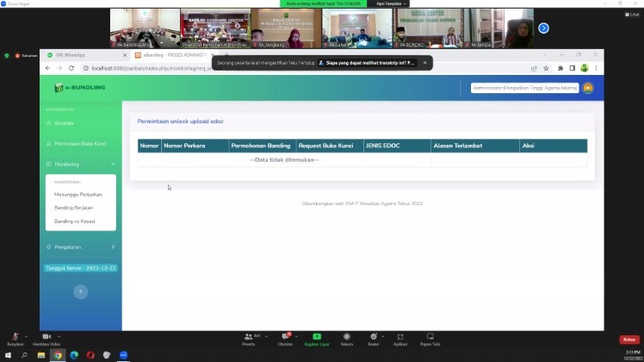
Task: Open browser extensions puzzle icon
Action: pos(560,68)
